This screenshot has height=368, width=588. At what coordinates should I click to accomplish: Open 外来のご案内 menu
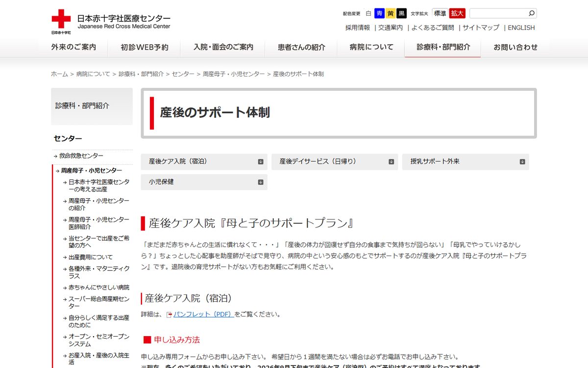point(73,47)
